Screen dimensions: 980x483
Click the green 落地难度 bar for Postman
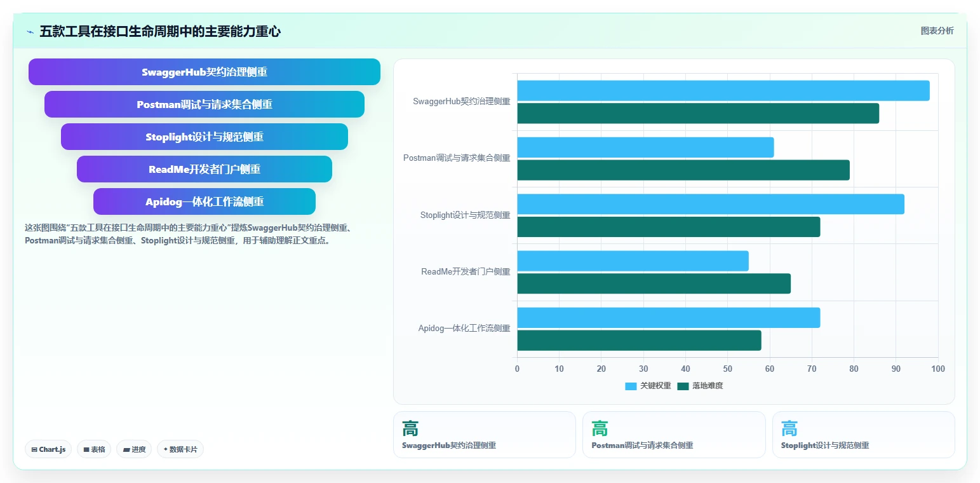point(683,170)
